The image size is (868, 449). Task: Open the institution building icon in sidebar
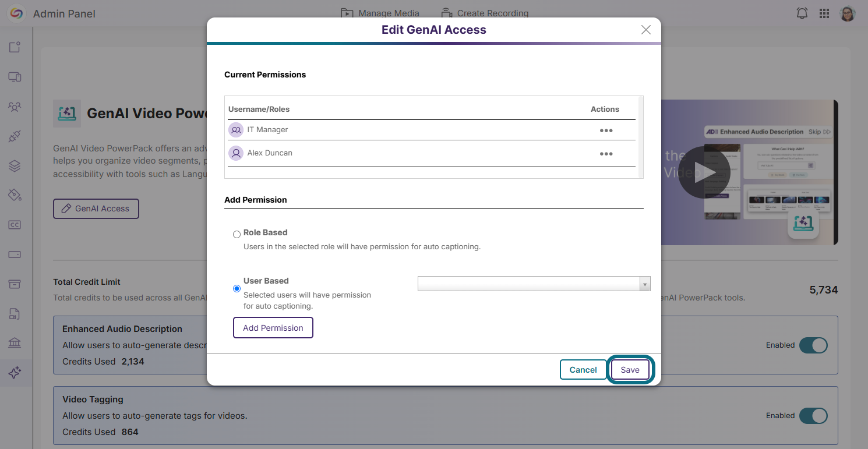coord(15,343)
